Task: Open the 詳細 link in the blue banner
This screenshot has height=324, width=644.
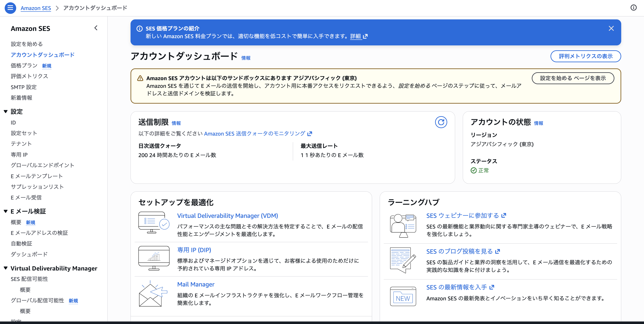Action: click(x=359, y=36)
